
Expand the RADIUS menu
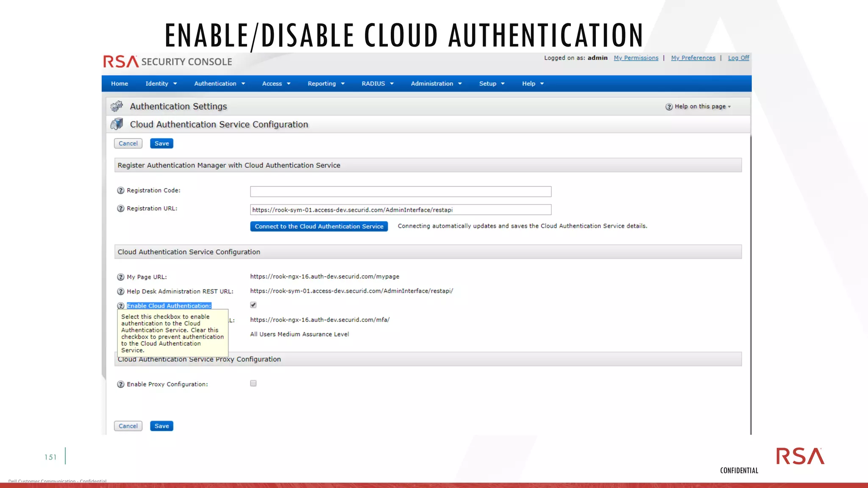[x=378, y=84]
